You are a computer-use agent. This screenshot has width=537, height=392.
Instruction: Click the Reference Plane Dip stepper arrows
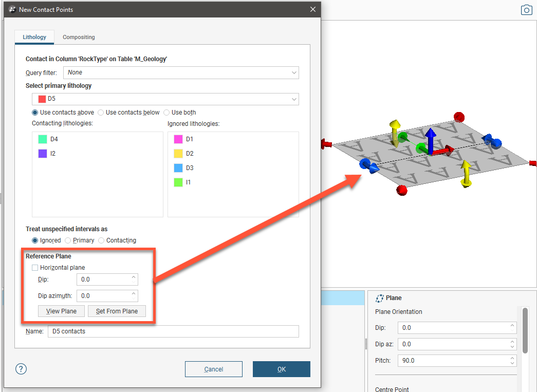(x=134, y=279)
